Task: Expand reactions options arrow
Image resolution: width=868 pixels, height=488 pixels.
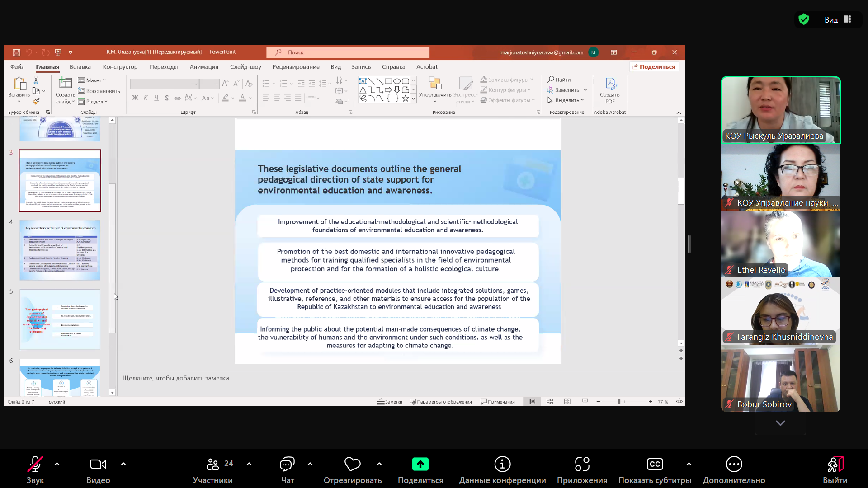Action: (379, 464)
